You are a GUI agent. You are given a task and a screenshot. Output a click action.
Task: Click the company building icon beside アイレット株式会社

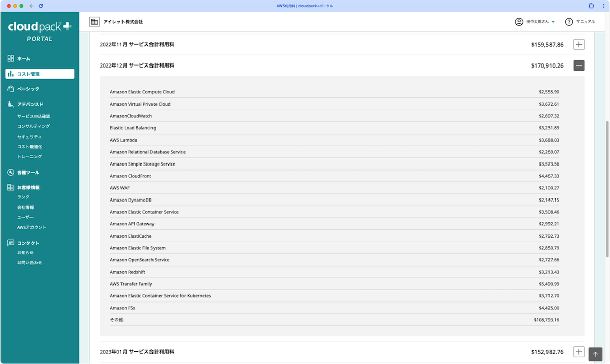coord(94,22)
